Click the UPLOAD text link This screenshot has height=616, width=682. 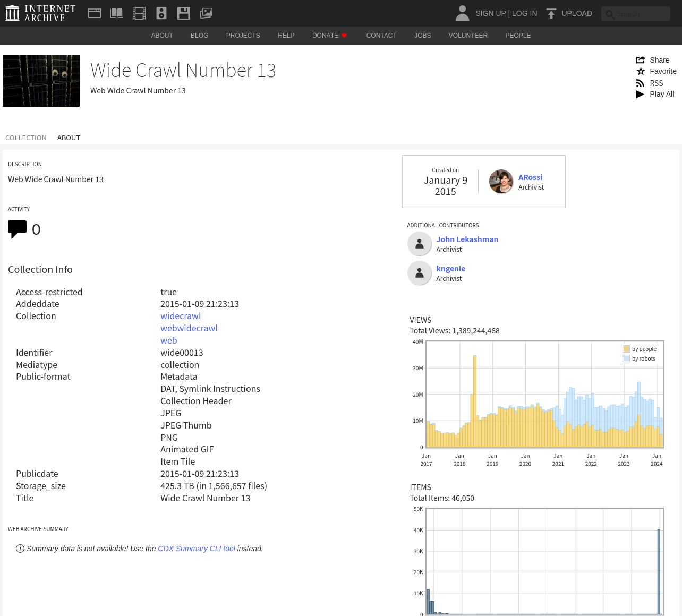click(x=577, y=13)
